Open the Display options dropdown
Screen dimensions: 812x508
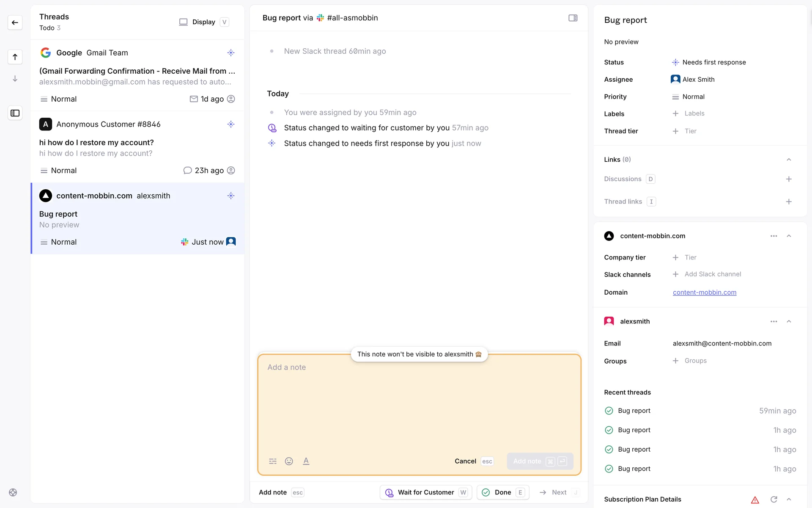pos(203,22)
